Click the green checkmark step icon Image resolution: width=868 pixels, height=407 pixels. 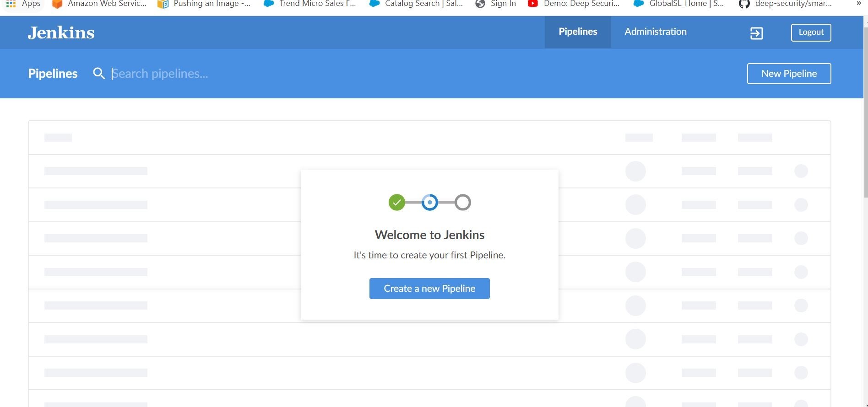click(x=396, y=202)
